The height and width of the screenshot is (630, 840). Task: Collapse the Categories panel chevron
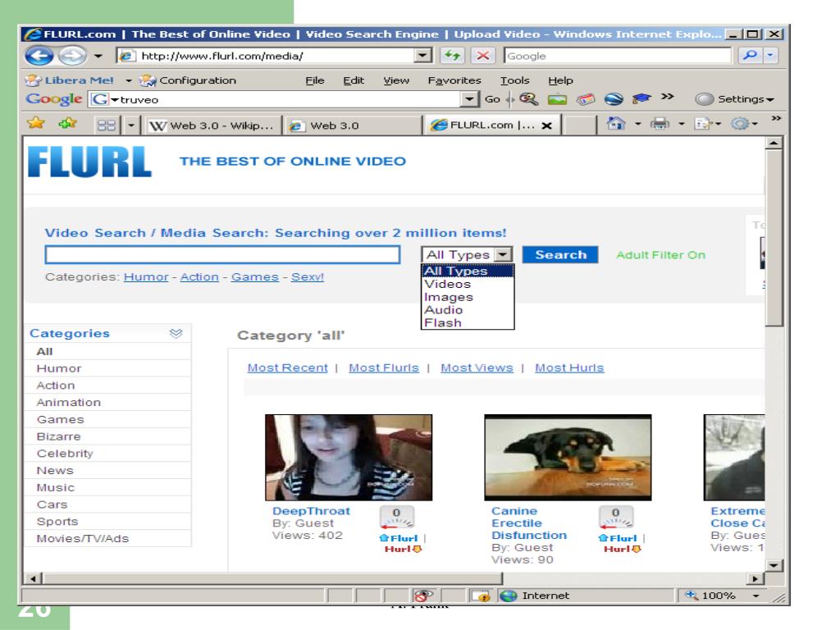click(176, 333)
